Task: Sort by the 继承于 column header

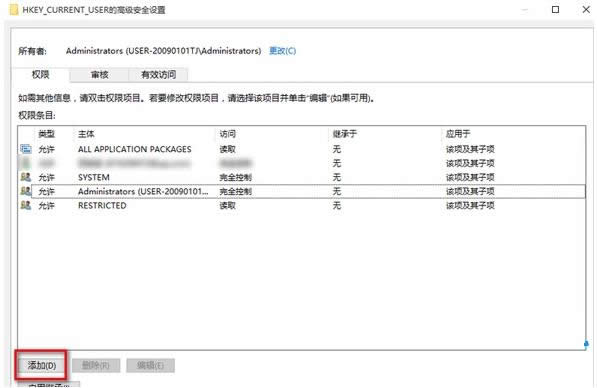Action: point(345,134)
